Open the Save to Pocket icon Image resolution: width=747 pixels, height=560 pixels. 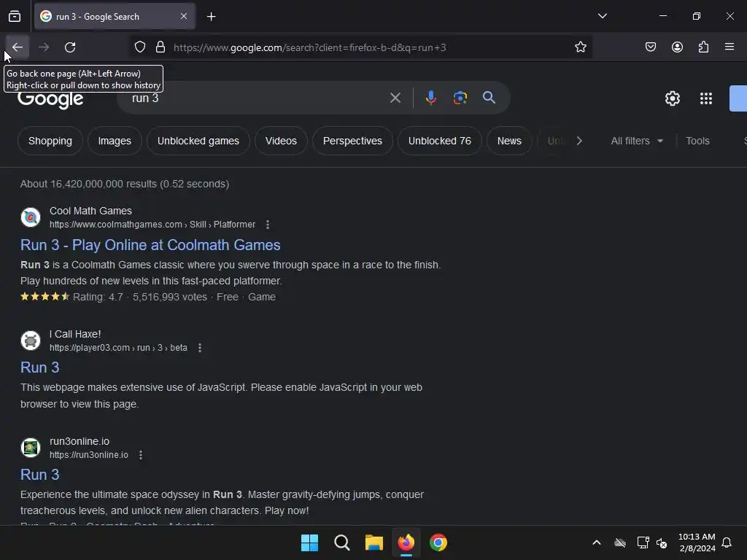click(x=651, y=47)
